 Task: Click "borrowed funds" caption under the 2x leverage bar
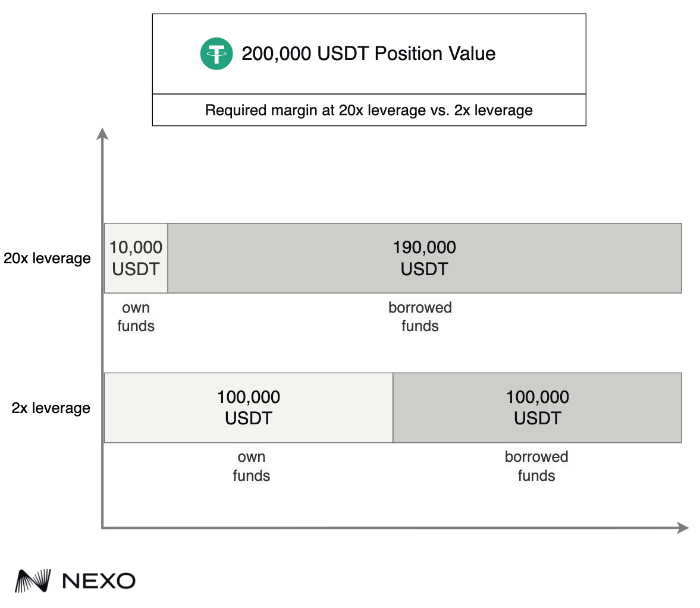tap(536, 466)
